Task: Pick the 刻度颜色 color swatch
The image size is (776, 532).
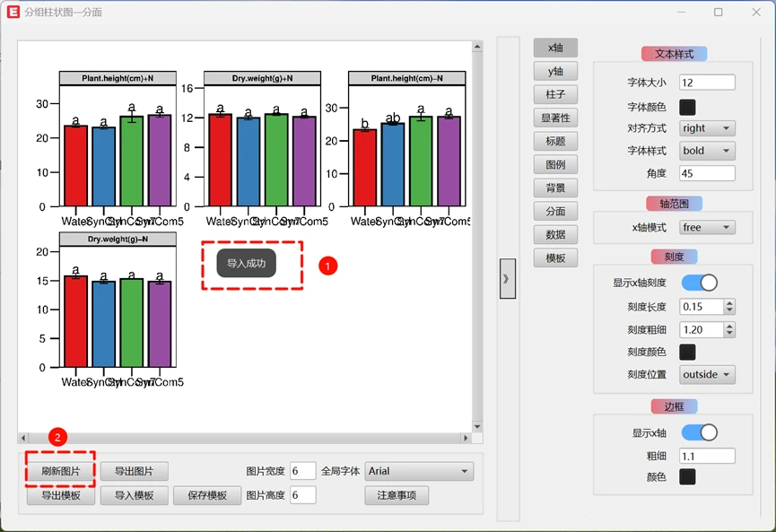Action: click(687, 352)
